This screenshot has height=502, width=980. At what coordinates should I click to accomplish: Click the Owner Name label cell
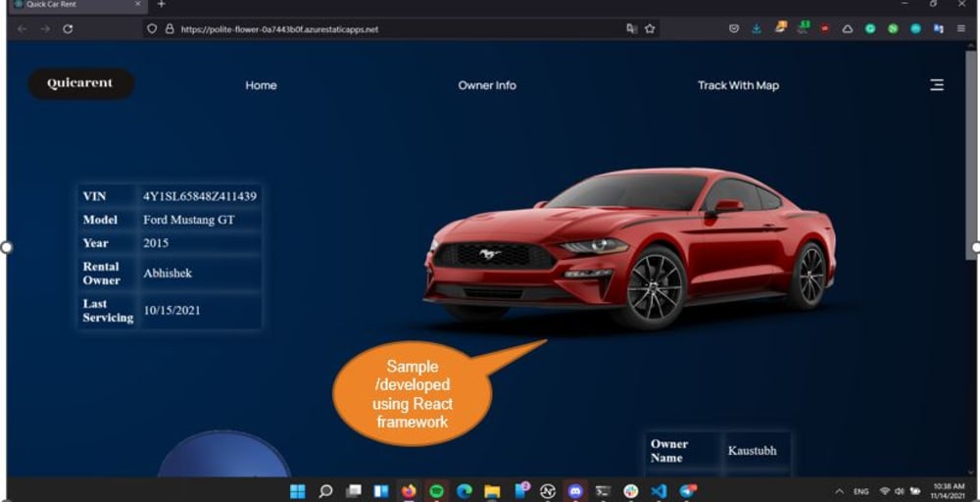(683, 451)
